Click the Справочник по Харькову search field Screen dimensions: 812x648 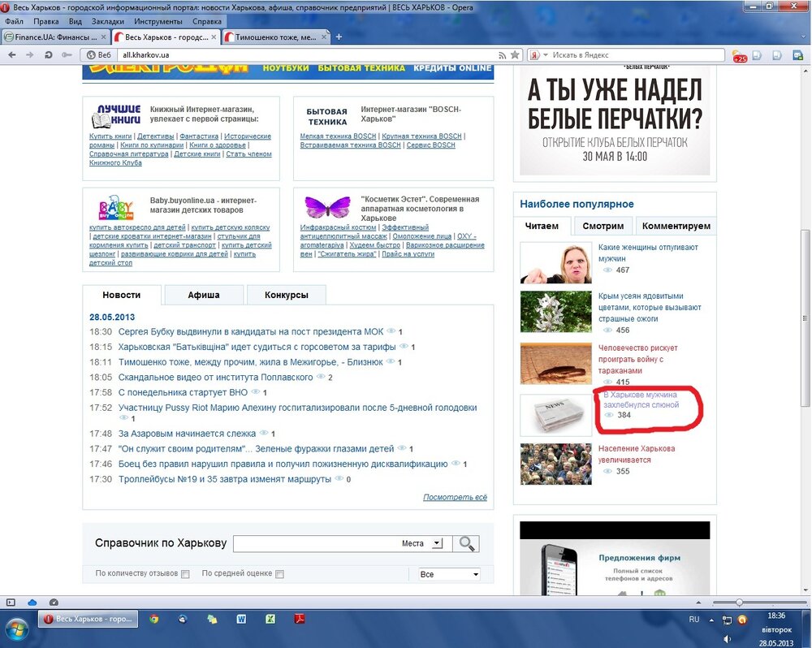click(x=316, y=543)
